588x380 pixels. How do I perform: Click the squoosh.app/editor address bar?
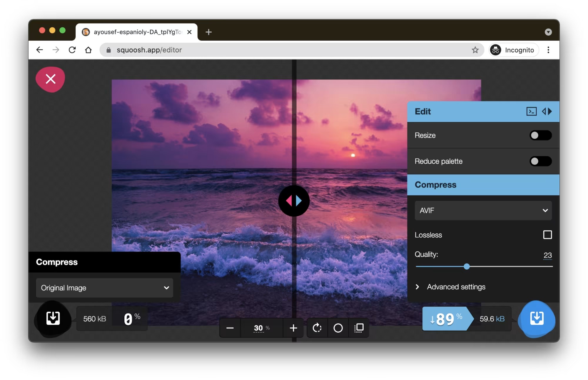tap(292, 50)
